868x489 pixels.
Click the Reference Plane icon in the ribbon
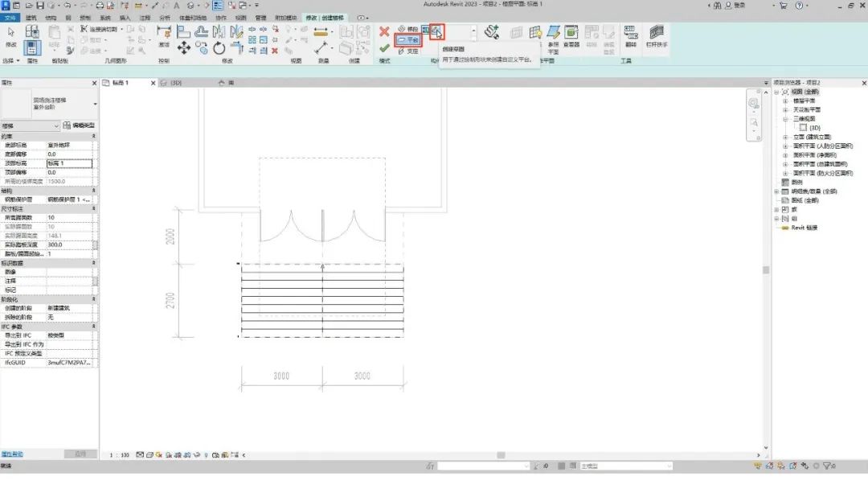click(x=553, y=39)
